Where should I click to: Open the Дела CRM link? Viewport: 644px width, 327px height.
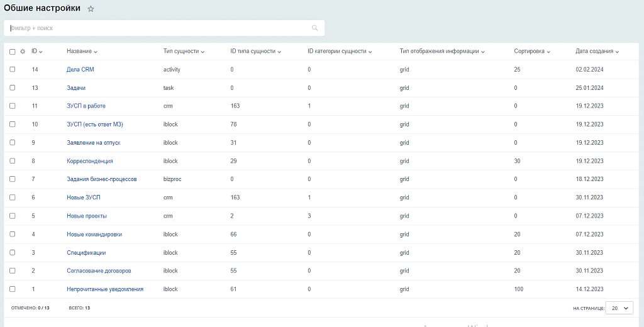pos(80,70)
